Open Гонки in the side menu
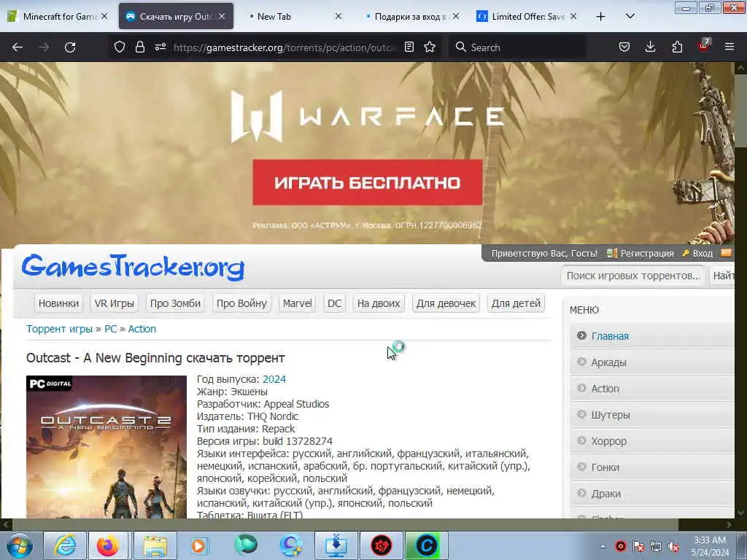This screenshot has width=747, height=560. tap(652, 467)
